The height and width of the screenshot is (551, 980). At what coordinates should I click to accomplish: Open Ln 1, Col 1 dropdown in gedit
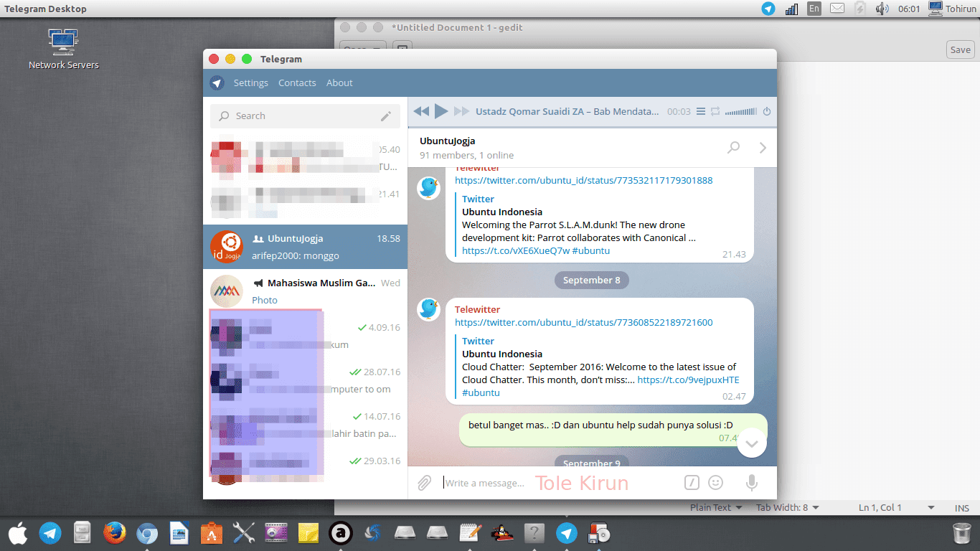click(x=897, y=507)
